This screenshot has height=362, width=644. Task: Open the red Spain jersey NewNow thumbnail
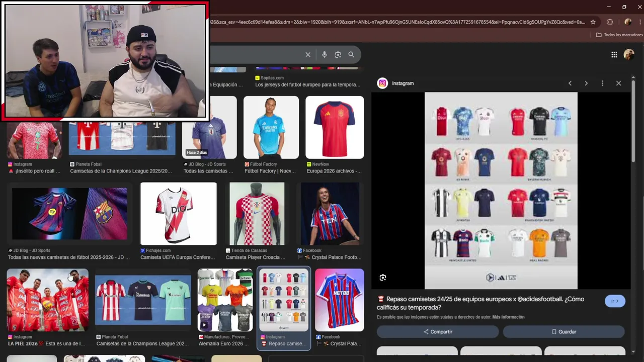pos(335,127)
